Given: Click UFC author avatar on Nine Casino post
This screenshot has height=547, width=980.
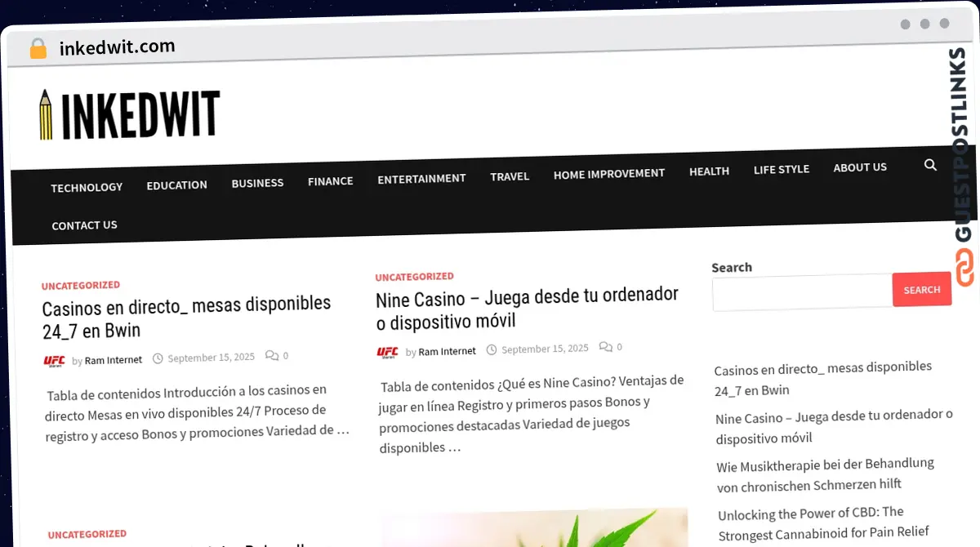Looking at the screenshot, I should [x=387, y=352].
